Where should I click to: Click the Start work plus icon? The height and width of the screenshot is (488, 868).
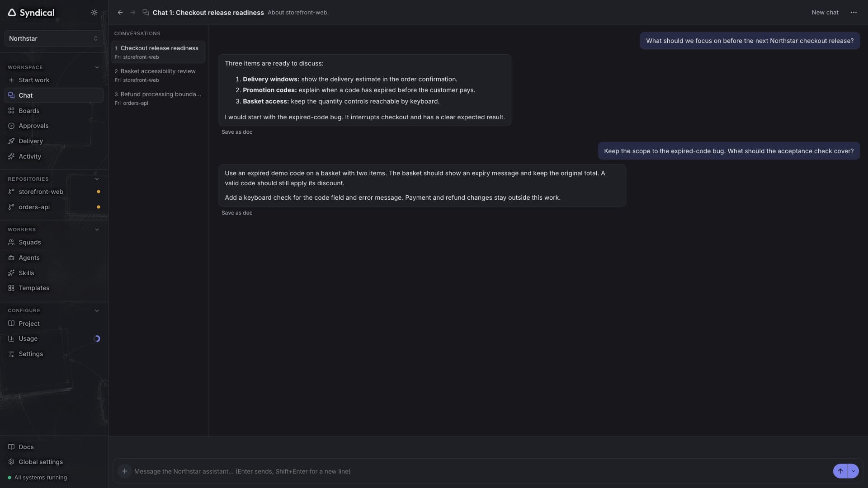coord(11,80)
